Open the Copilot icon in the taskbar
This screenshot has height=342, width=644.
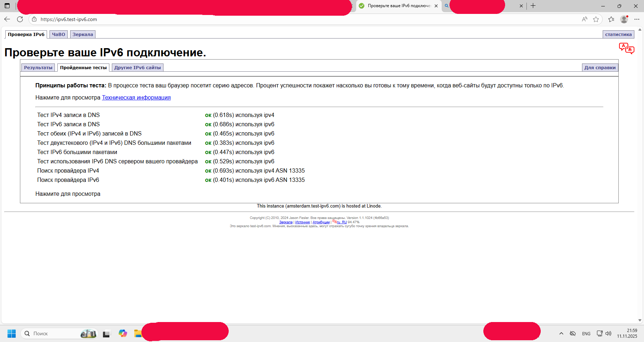click(123, 333)
